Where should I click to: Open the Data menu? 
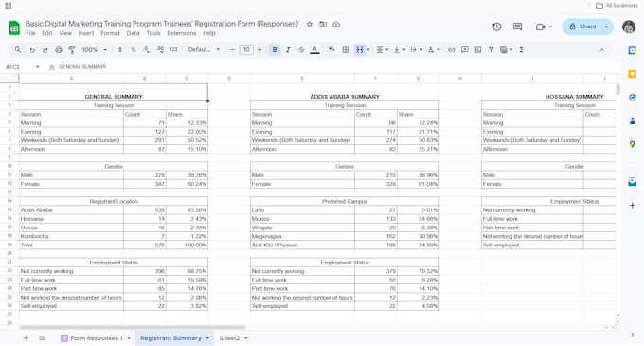[x=133, y=33]
